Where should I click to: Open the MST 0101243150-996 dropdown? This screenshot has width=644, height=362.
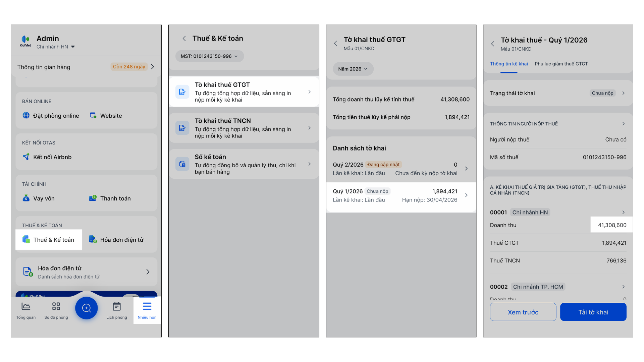tap(209, 56)
